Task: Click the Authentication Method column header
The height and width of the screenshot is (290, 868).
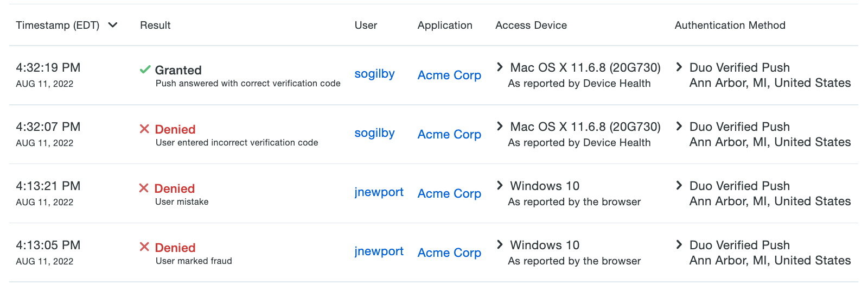Action: click(730, 25)
